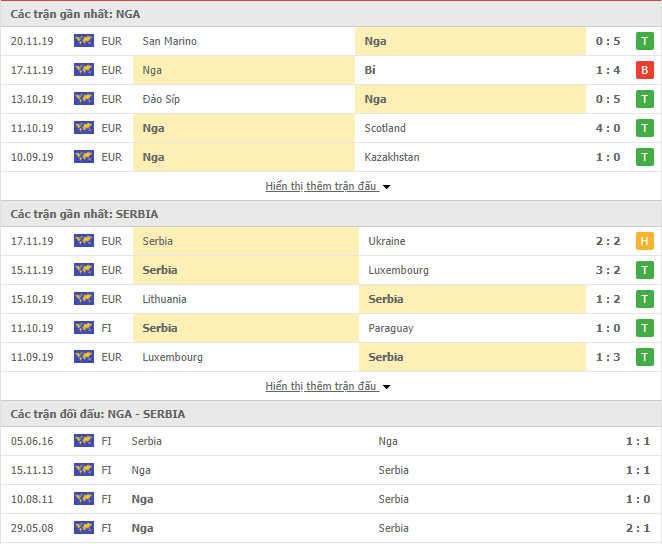Click the flag icon beside Serbia vs Paraguay
The width and height of the screenshot is (662, 544).
tap(83, 328)
